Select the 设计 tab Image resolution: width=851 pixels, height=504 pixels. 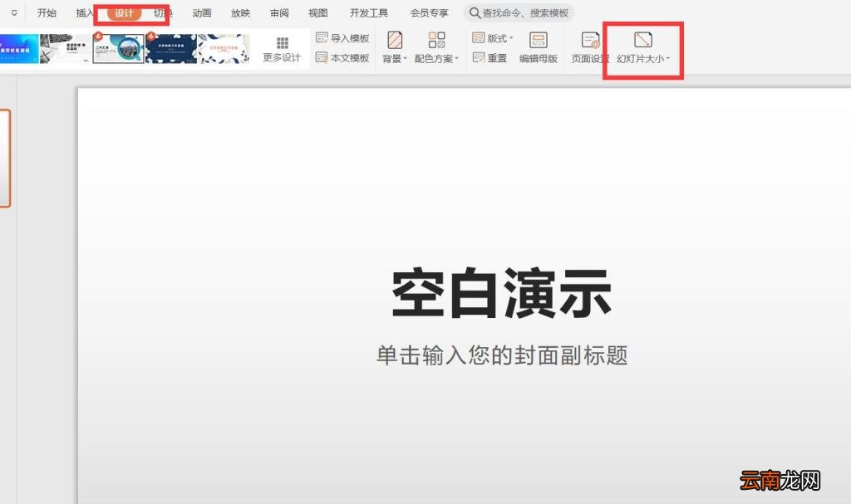[x=125, y=13]
